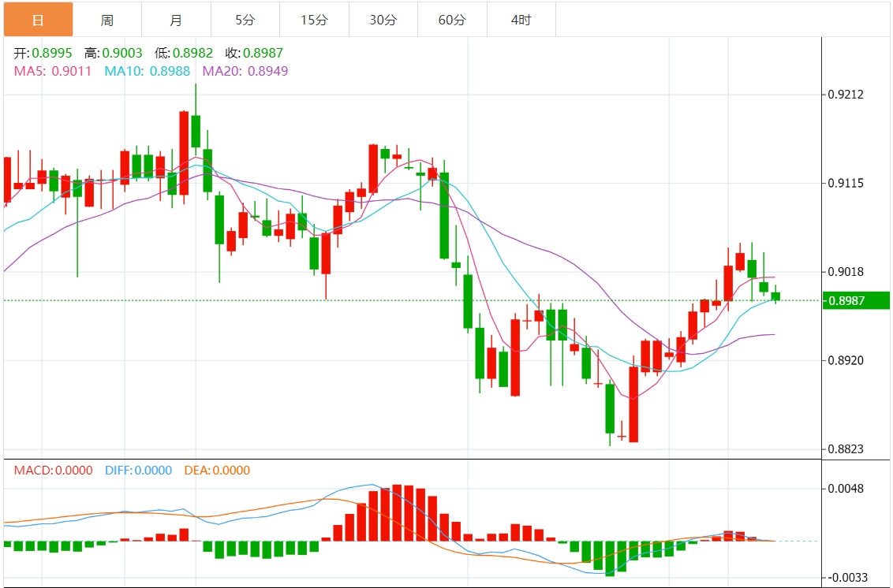Viewport: 893px width, 588px height.
Task: Open the 4时 timeframe tab
Action: click(521, 20)
